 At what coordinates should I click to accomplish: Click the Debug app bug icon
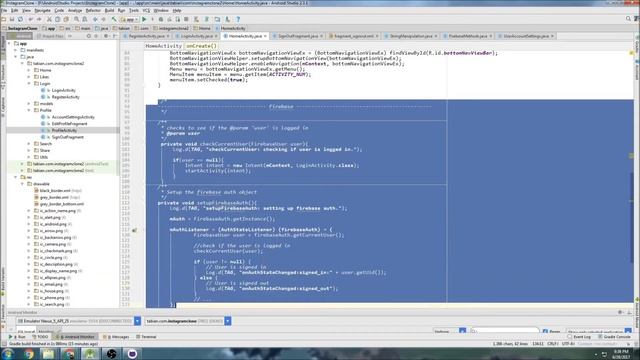pos(161,19)
